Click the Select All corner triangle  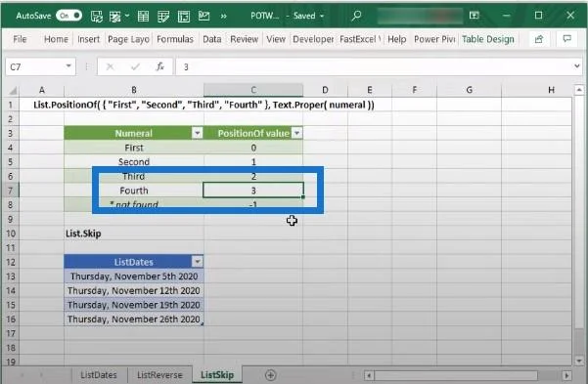click(13, 90)
